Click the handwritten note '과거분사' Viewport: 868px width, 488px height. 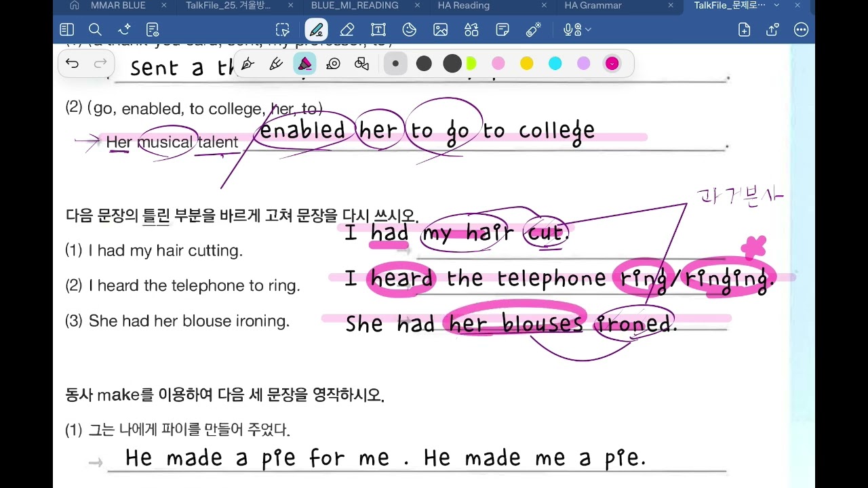point(740,197)
